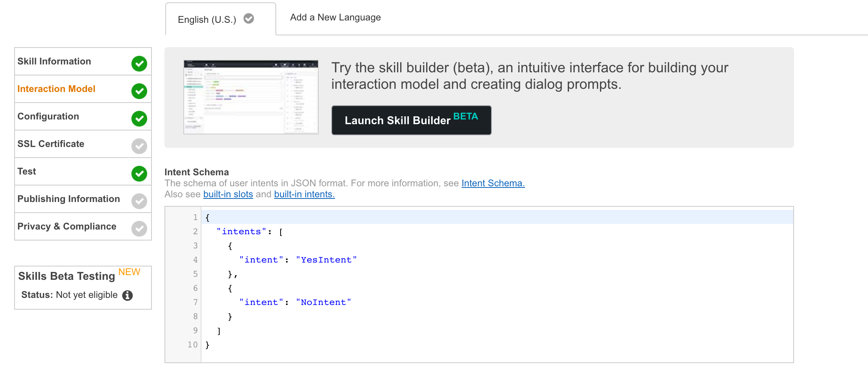Select the Add a New Language tab
The width and height of the screenshot is (868, 382).
(x=335, y=17)
